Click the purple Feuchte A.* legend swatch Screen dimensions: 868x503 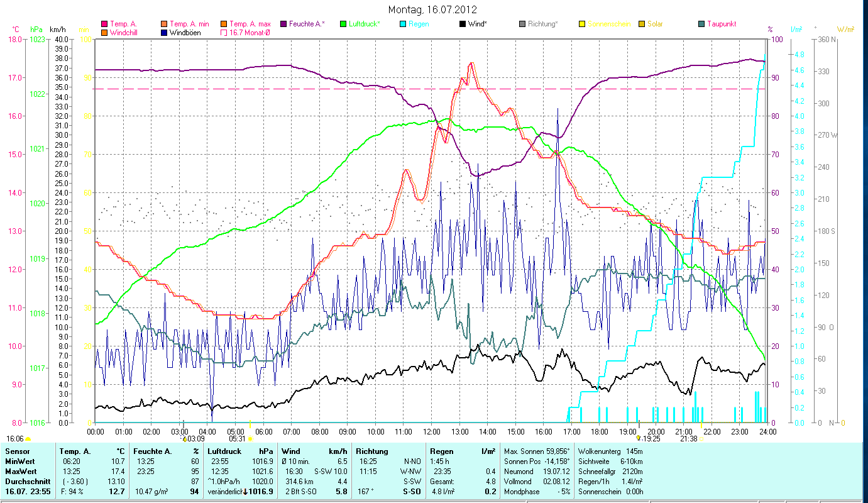tap(283, 24)
